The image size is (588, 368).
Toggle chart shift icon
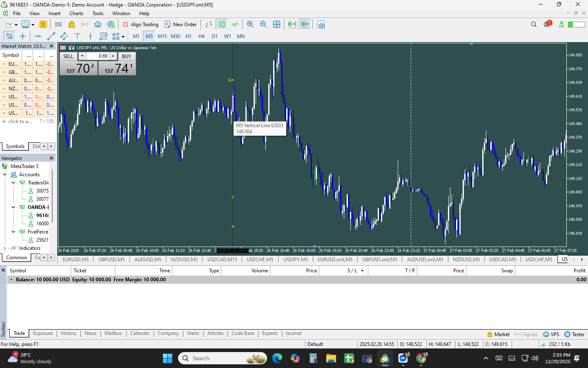pyautogui.click(x=305, y=25)
